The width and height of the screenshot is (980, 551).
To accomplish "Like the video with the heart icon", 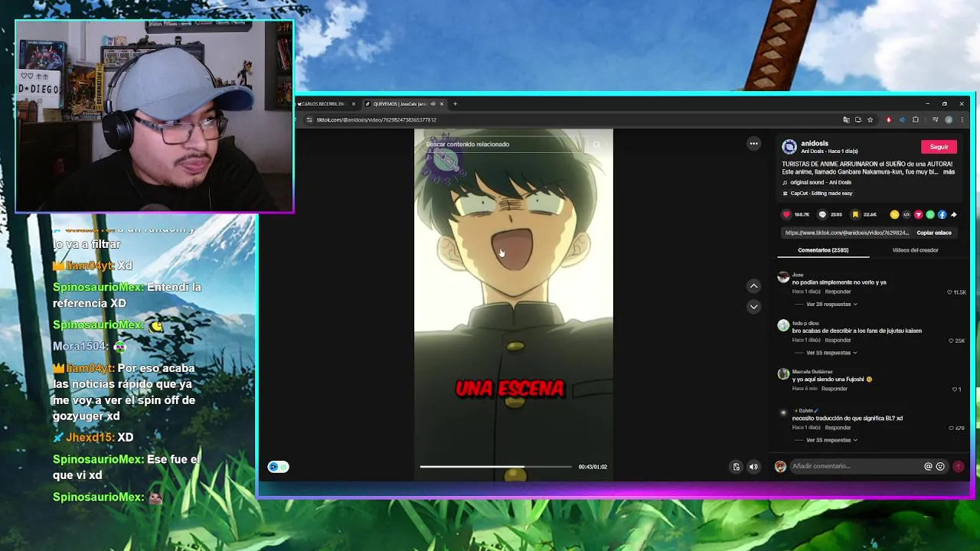I will (x=786, y=215).
